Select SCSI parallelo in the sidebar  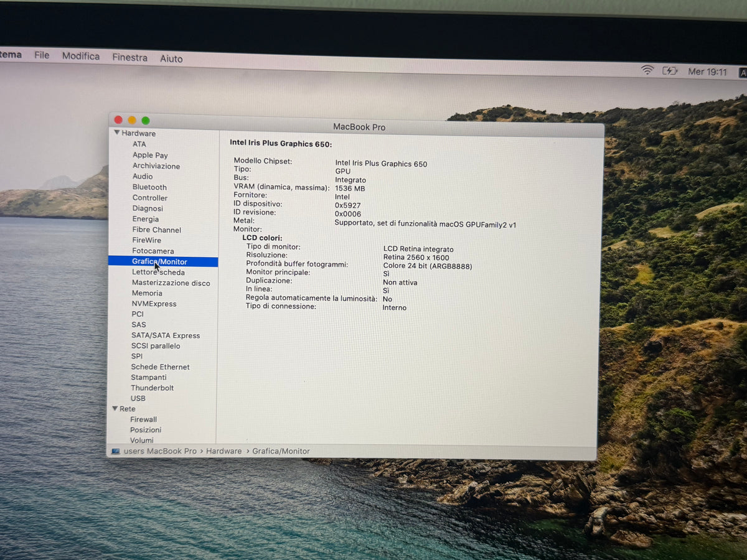(156, 346)
